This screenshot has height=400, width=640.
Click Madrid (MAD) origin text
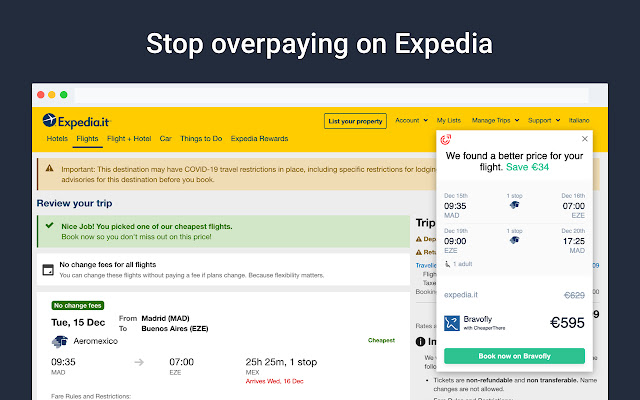165,318
